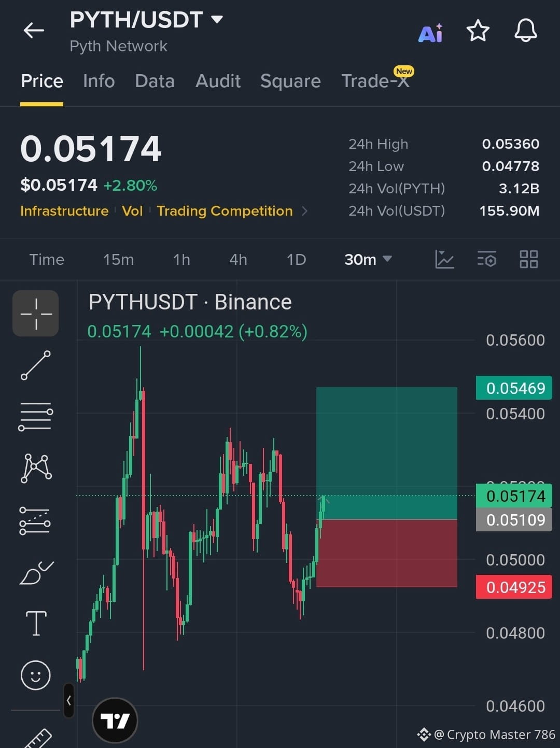Screen dimensions: 560x748
Task: Set a price alert with bell icon
Action: point(525,31)
